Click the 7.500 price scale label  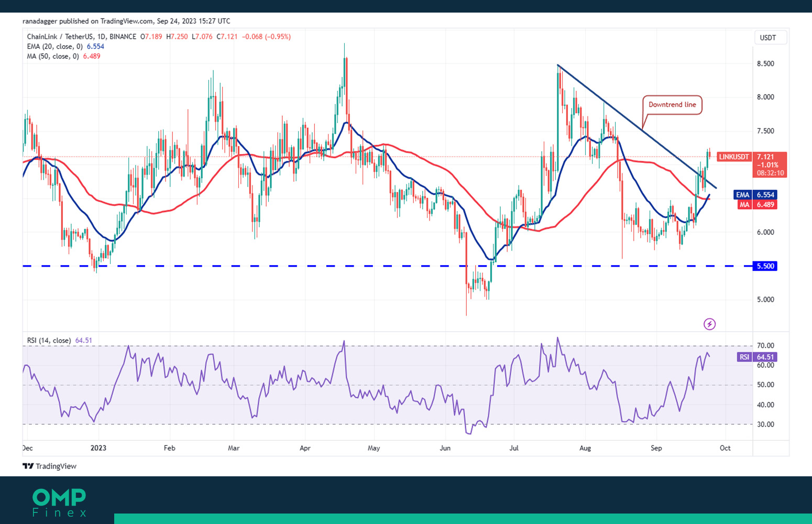[x=765, y=132]
